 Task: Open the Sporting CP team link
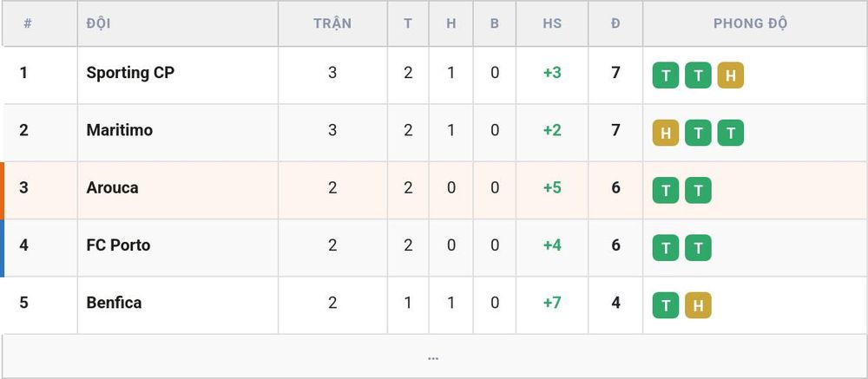click(x=130, y=73)
